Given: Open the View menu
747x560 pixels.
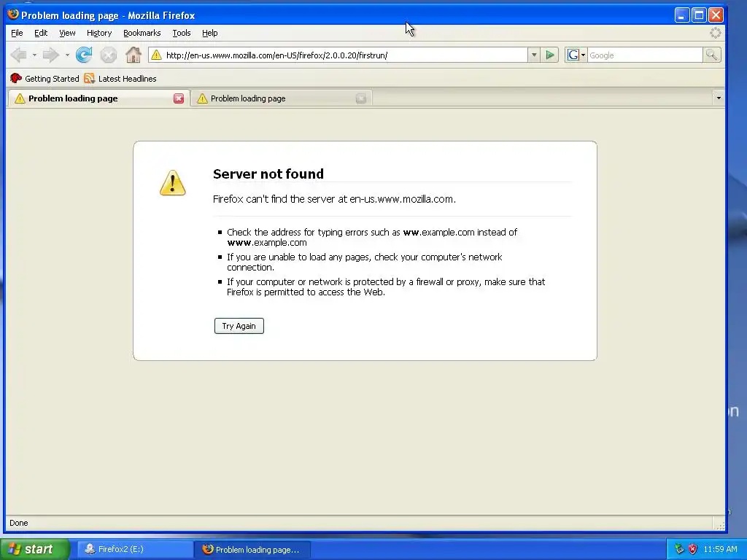Looking at the screenshot, I should 67,33.
